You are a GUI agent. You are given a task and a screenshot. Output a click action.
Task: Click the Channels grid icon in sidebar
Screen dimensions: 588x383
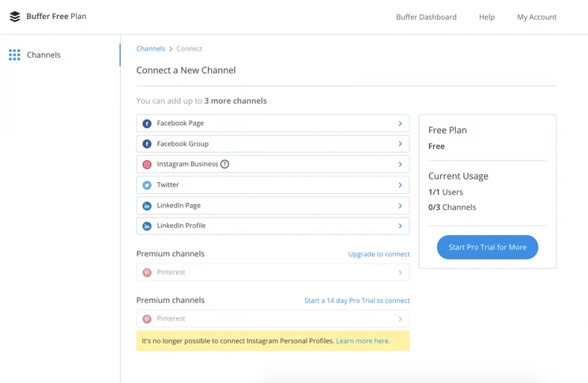(x=15, y=55)
